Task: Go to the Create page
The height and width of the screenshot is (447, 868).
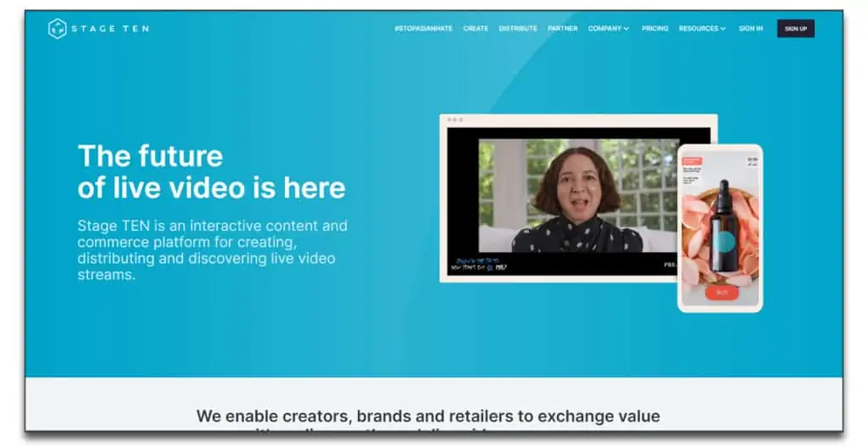Action: coord(476,28)
